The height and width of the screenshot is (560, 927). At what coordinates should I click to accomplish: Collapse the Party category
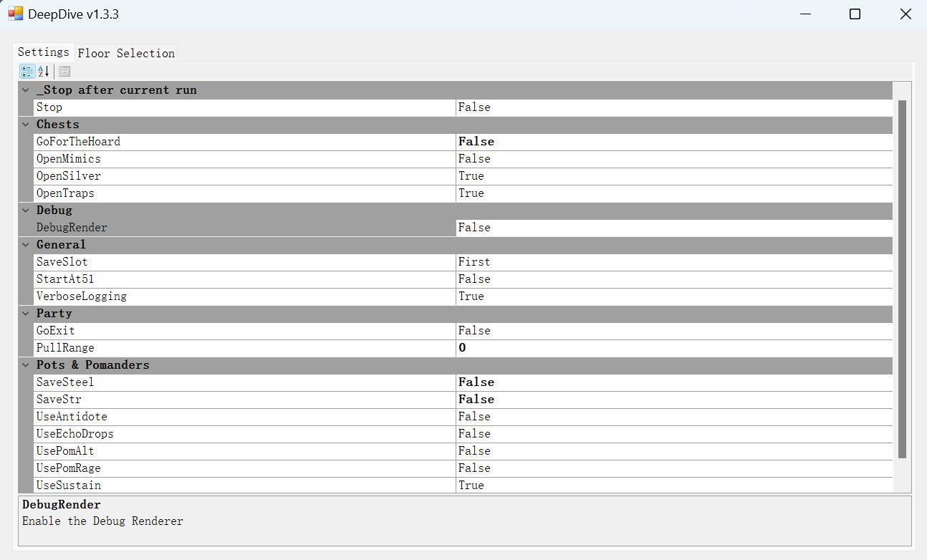[x=26, y=314]
